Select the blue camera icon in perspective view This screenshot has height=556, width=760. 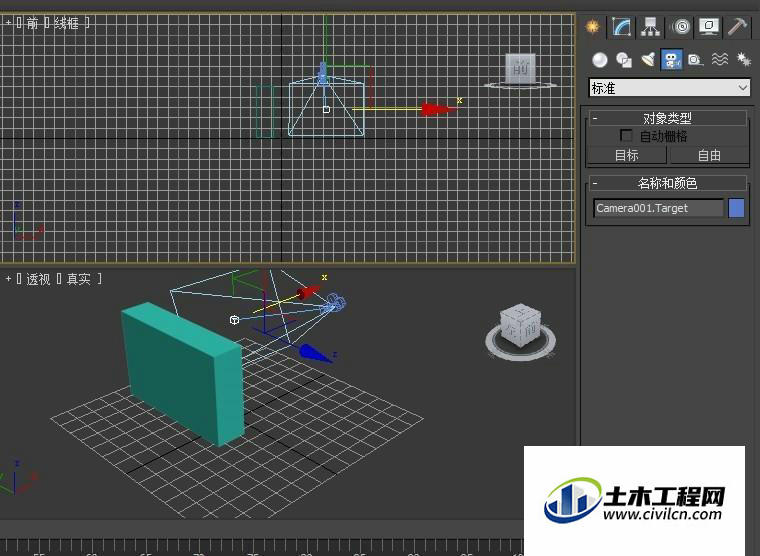click(335, 303)
